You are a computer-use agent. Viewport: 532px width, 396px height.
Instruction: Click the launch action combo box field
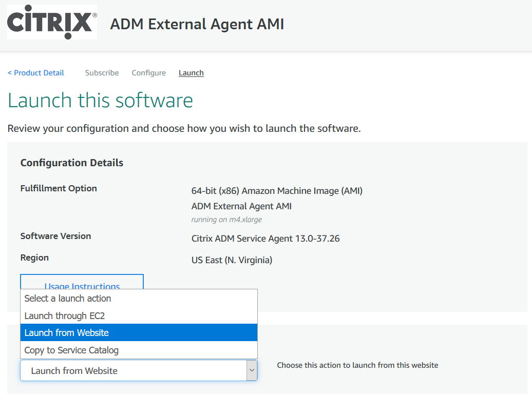coord(132,370)
